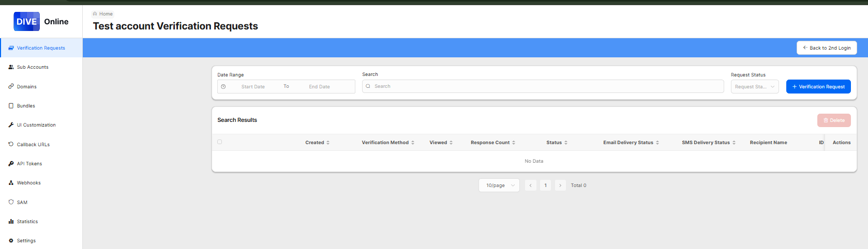This screenshot has width=868, height=249.
Task: Open the Request Status dropdown
Action: pos(754,87)
